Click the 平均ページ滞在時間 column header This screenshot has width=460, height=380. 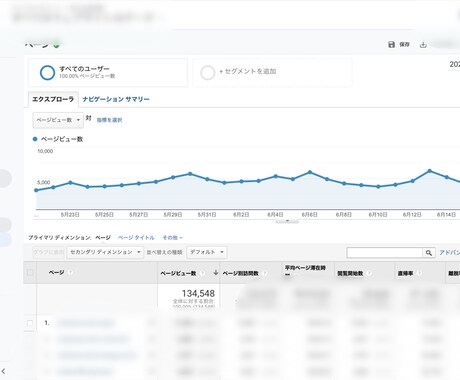[x=305, y=271]
